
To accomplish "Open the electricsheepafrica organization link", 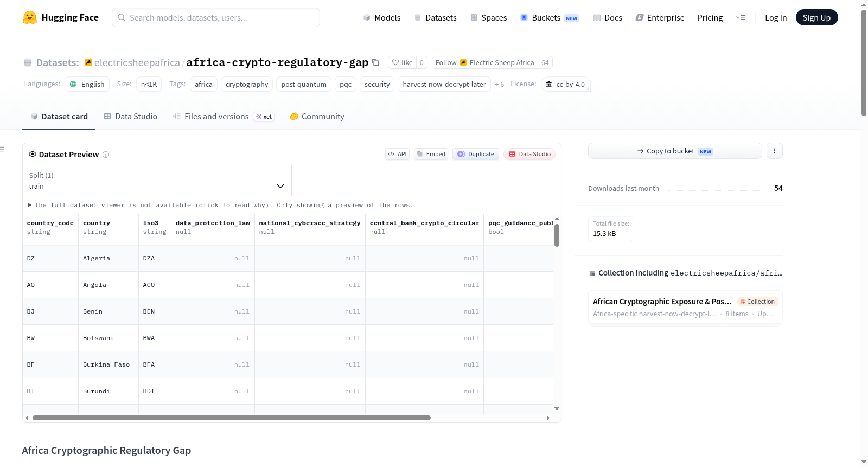I will pos(137,62).
